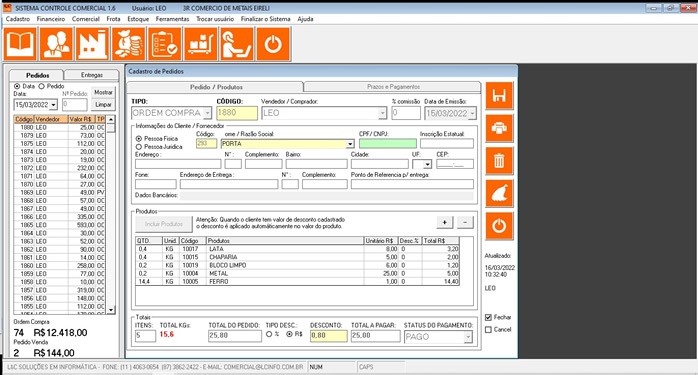Select the Pedido radio button

pos(41,86)
